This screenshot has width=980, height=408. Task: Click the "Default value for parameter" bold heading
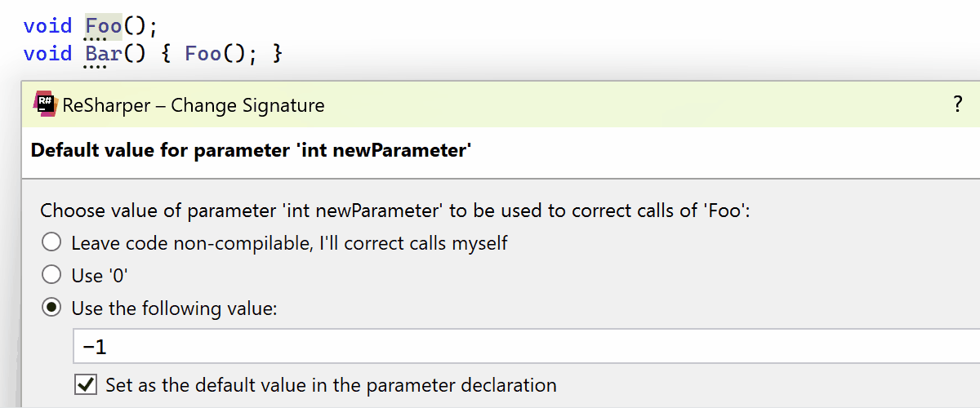[x=251, y=151]
